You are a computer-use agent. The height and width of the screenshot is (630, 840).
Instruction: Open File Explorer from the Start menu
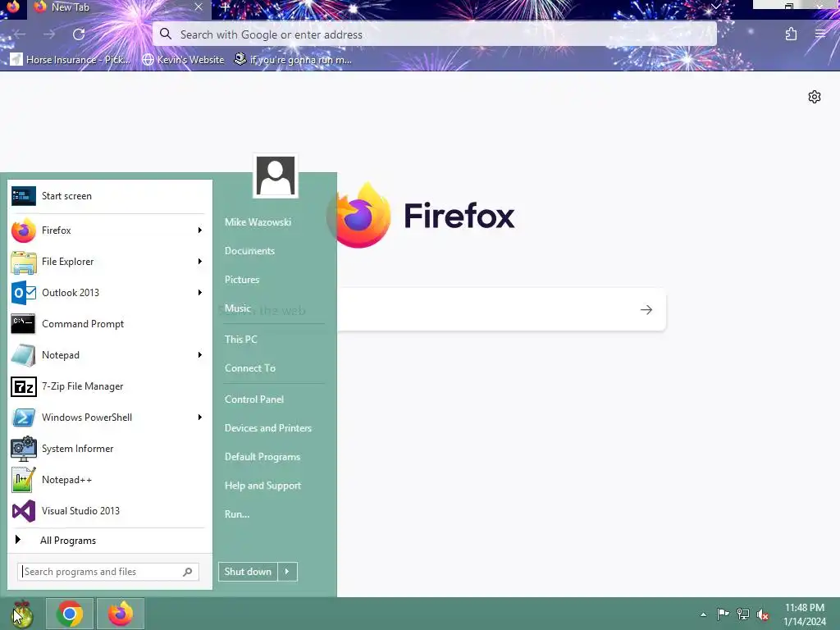(x=107, y=262)
